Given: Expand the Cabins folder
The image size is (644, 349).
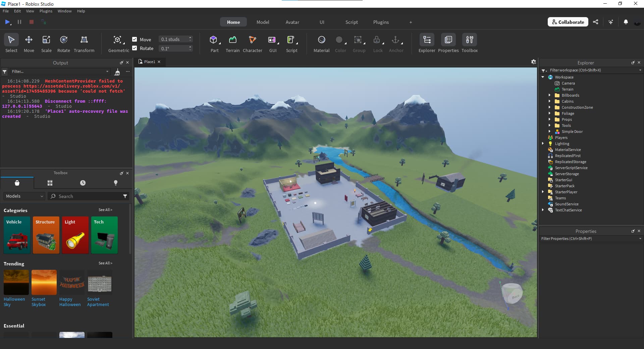Looking at the screenshot, I should [x=549, y=101].
